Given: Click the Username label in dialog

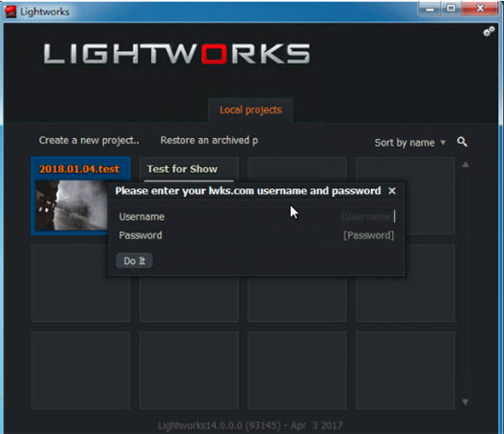Looking at the screenshot, I should pyautogui.click(x=142, y=217).
